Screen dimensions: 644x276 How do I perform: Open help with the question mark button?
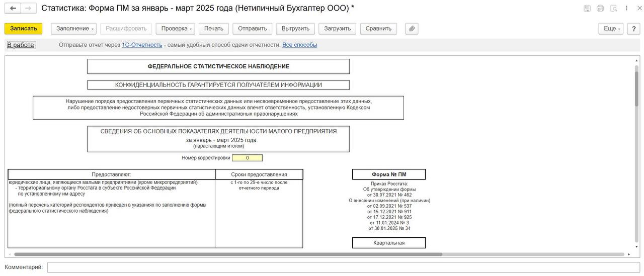[633, 29]
